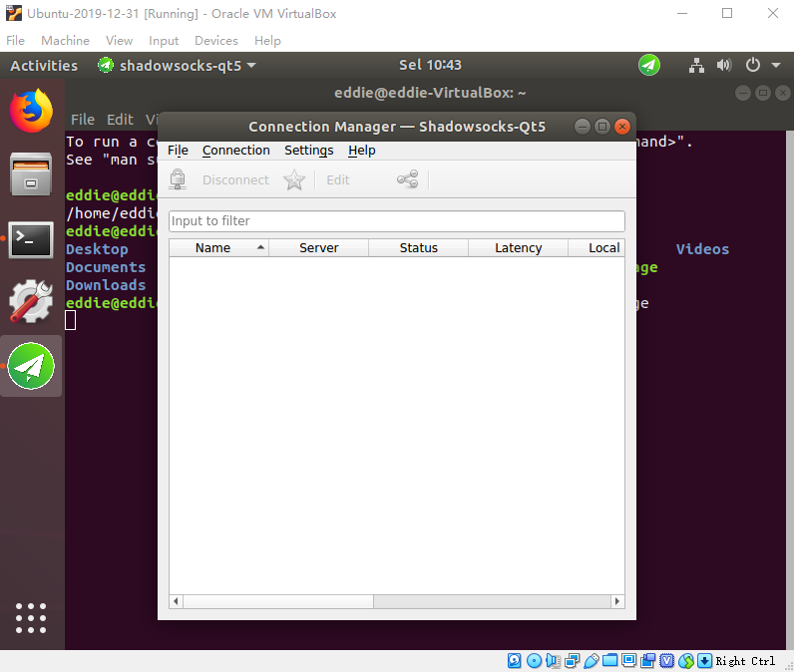Open the terminal window's File menu

83,120
